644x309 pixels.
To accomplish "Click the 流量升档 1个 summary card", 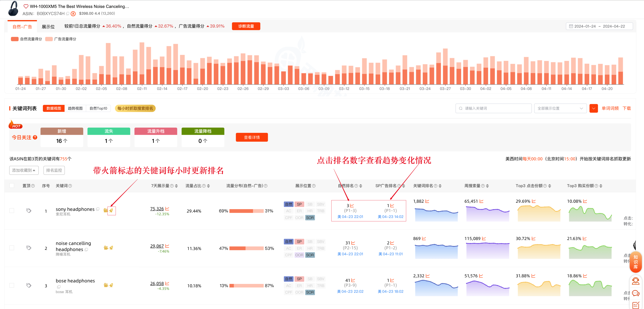I will tap(156, 137).
